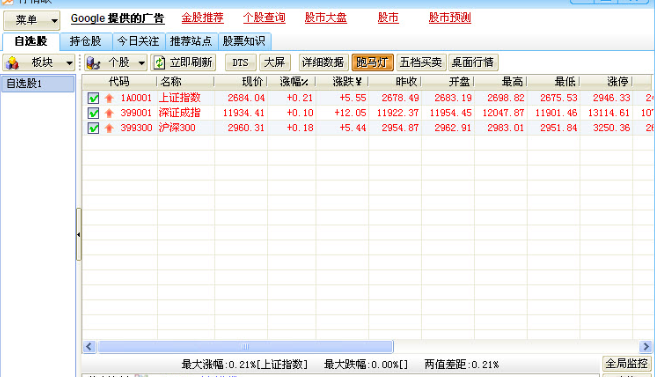Open the 股票知识 tab
655x377 pixels.
(244, 41)
